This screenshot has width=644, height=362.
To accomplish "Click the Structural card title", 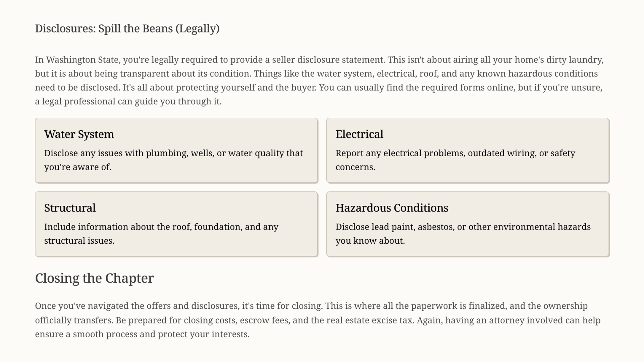I will tap(70, 208).
